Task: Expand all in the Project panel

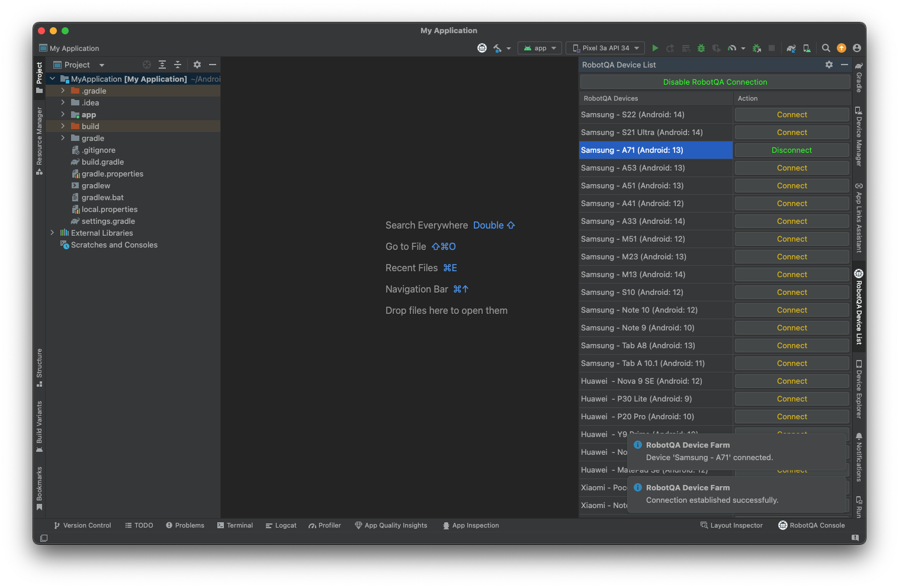Action: [x=162, y=65]
